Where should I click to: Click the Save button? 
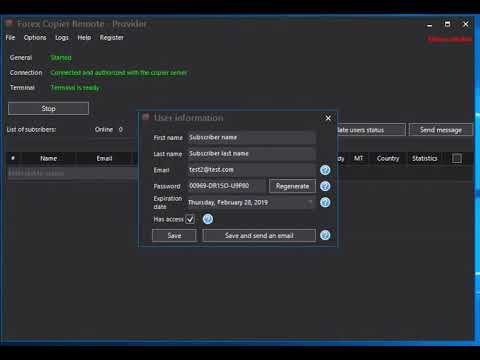point(174,236)
